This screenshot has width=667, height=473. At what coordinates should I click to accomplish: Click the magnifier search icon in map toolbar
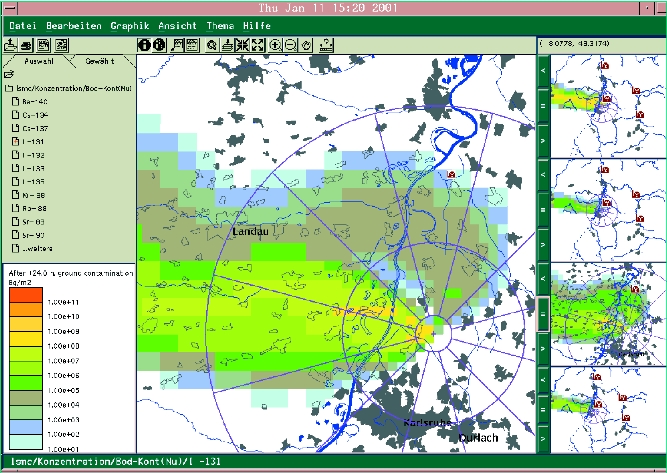(x=211, y=45)
